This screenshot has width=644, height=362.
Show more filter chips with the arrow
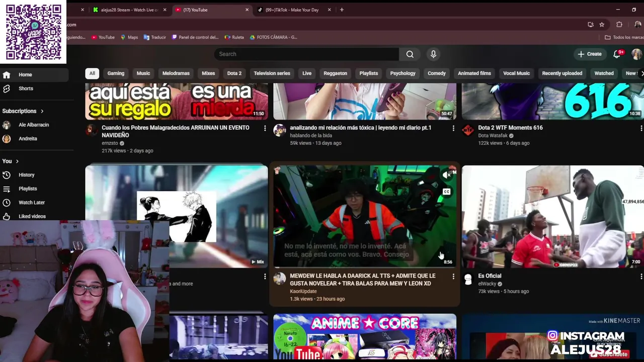641,73
